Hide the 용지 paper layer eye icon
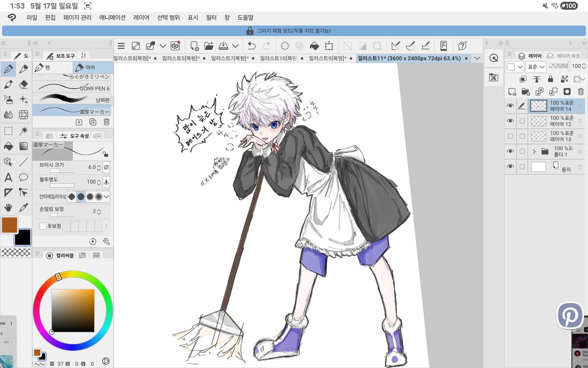Viewport: 588px width, 368px height. [511, 167]
